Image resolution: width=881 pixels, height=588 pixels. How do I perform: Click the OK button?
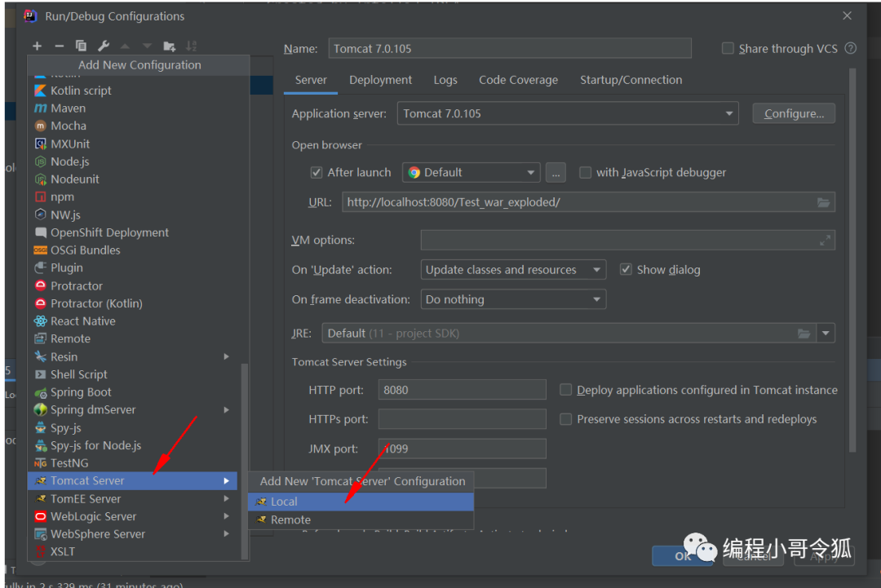pyautogui.click(x=682, y=556)
